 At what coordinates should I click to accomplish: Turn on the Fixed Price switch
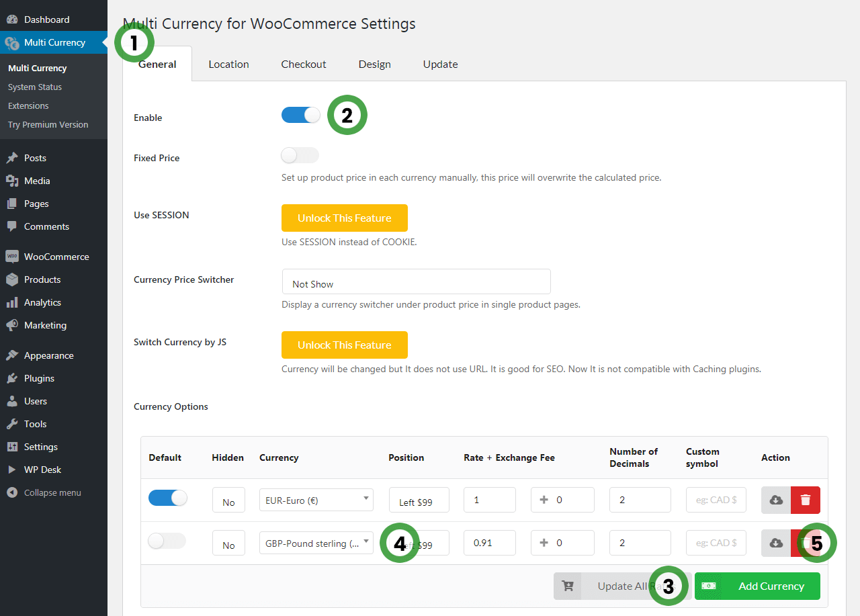coord(300,156)
